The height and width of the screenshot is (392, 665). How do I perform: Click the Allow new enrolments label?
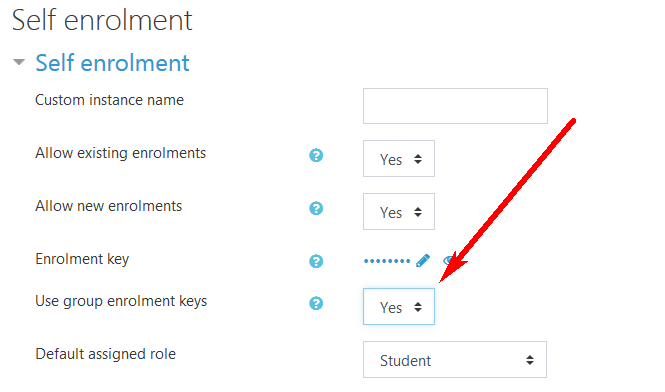coord(109,206)
